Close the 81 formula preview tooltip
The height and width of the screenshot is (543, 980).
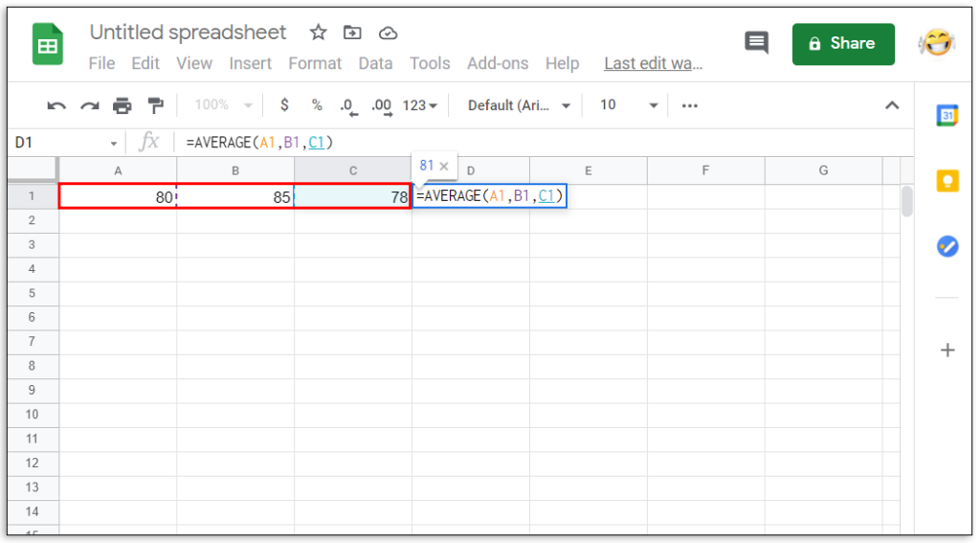[444, 167]
